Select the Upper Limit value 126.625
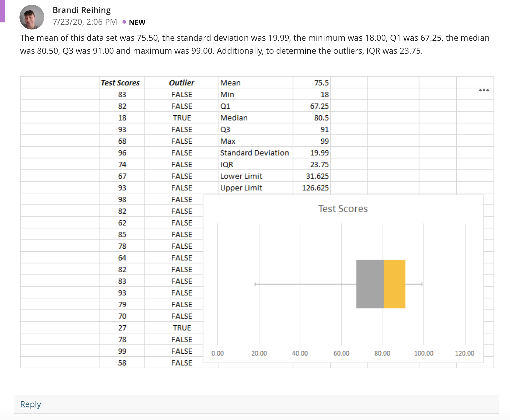 pyautogui.click(x=312, y=188)
